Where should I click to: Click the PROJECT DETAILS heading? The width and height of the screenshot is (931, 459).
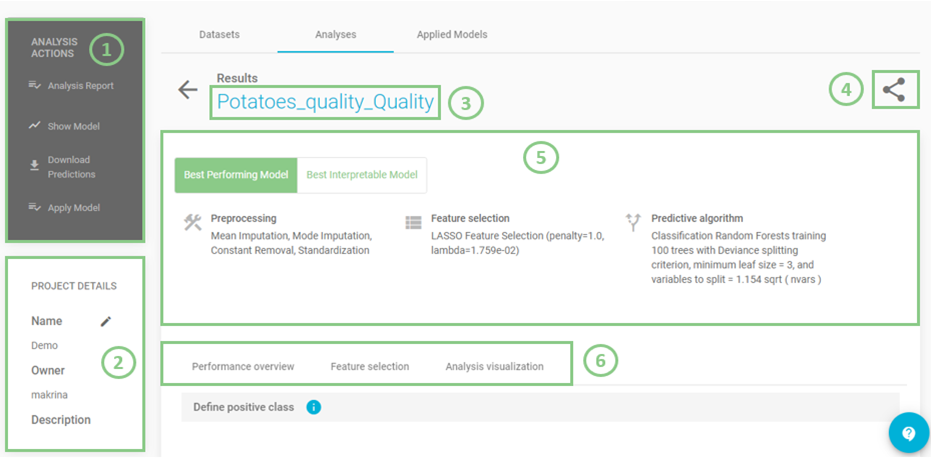click(74, 286)
